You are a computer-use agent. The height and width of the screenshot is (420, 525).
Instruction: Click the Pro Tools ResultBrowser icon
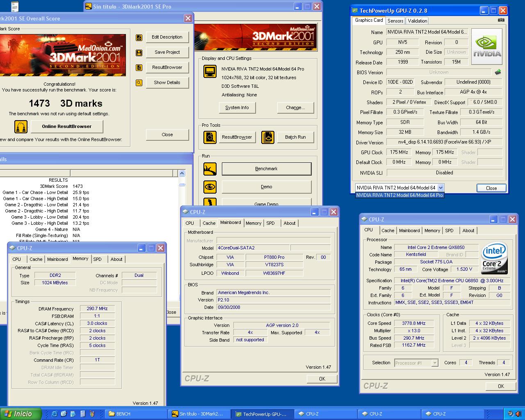click(210, 137)
